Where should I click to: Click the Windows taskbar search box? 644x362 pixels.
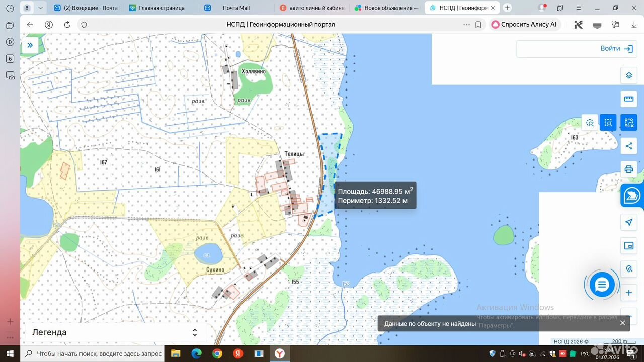[x=93, y=353]
